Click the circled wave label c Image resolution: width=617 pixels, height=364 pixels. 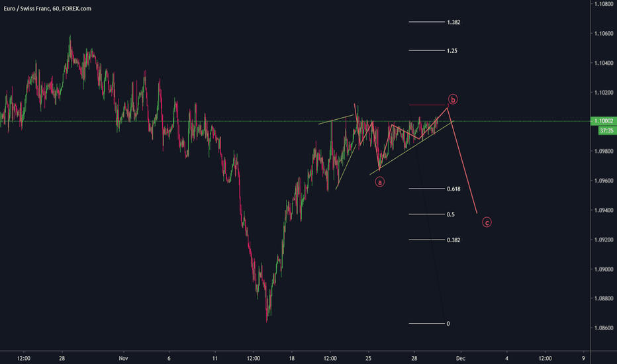(487, 222)
